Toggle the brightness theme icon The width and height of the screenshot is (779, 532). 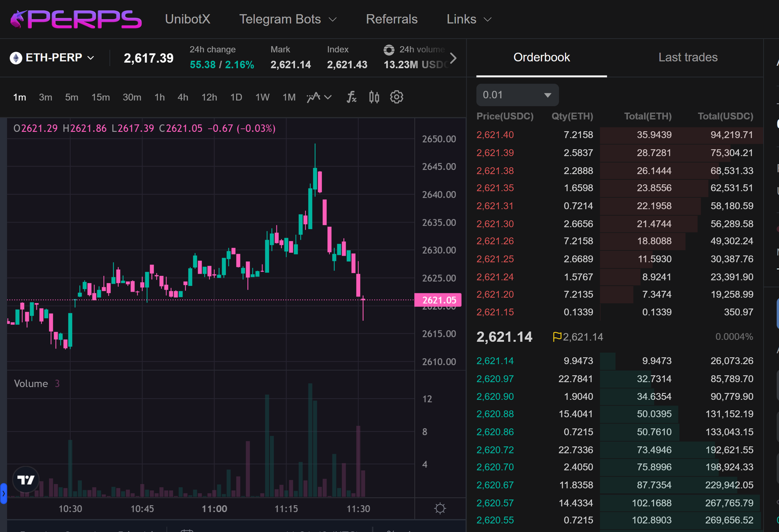(440, 508)
